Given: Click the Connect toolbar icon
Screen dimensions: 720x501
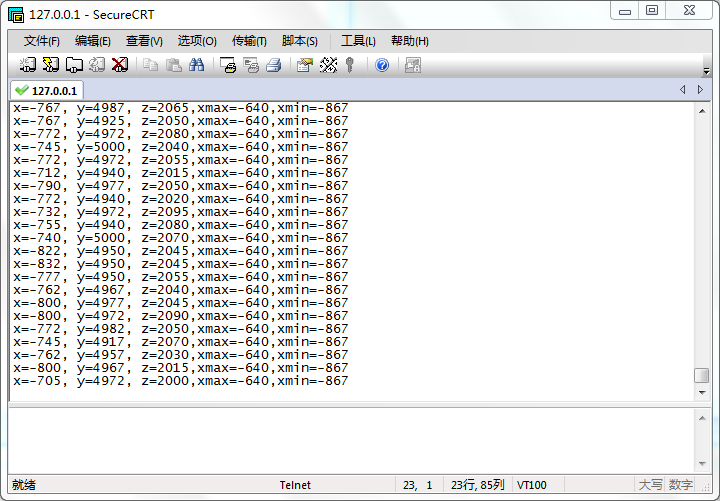Looking at the screenshot, I should click(28, 65).
